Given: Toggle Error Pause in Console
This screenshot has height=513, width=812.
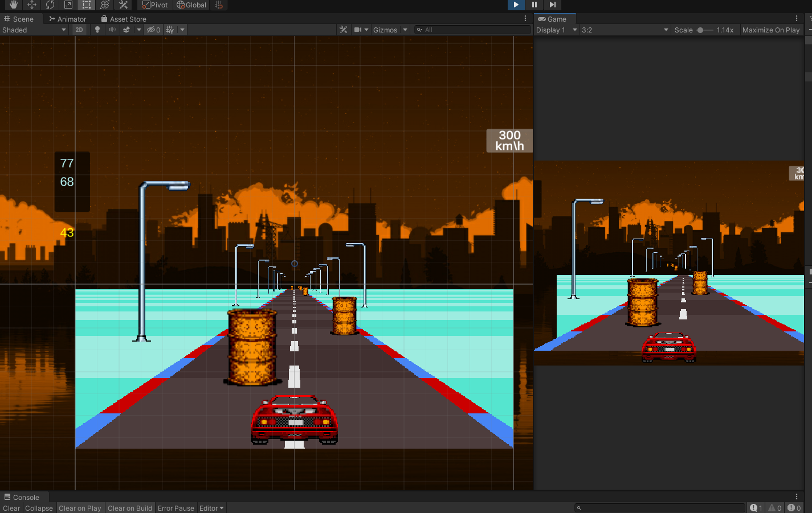Looking at the screenshot, I should (x=176, y=508).
